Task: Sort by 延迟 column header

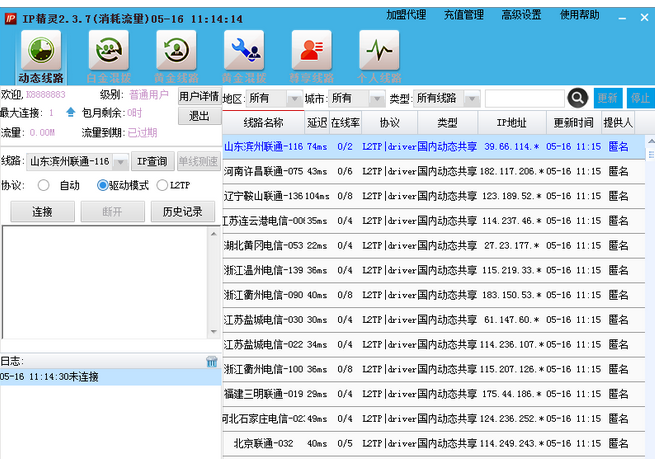Action: tap(317, 122)
